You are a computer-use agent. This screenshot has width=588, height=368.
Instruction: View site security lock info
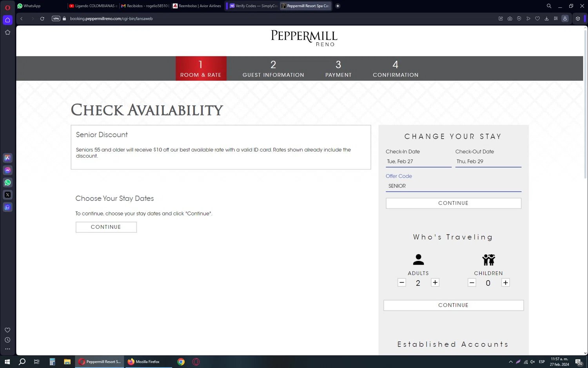click(x=64, y=18)
